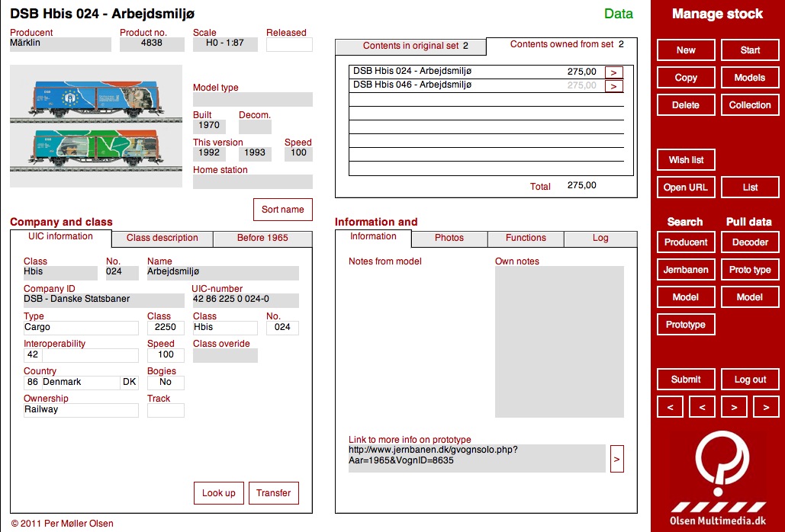Click the Bogies field showing No
This screenshot has width=785, height=532.
pos(166,383)
